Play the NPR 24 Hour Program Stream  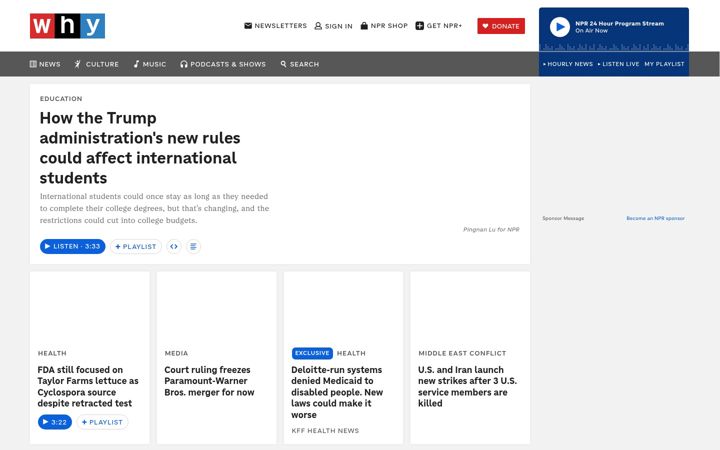(x=560, y=27)
